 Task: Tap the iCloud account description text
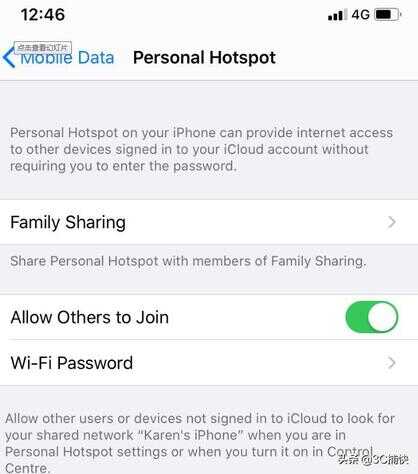pos(201,149)
